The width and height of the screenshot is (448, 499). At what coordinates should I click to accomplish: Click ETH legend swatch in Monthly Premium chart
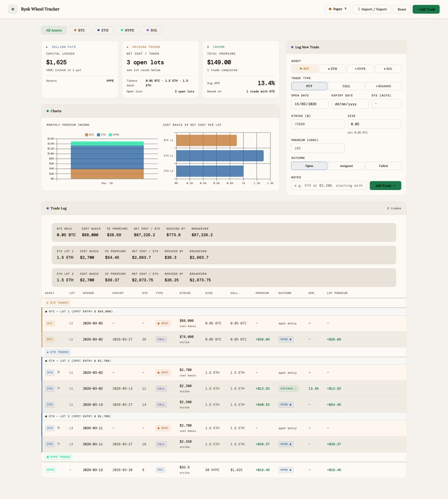(x=99, y=135)
